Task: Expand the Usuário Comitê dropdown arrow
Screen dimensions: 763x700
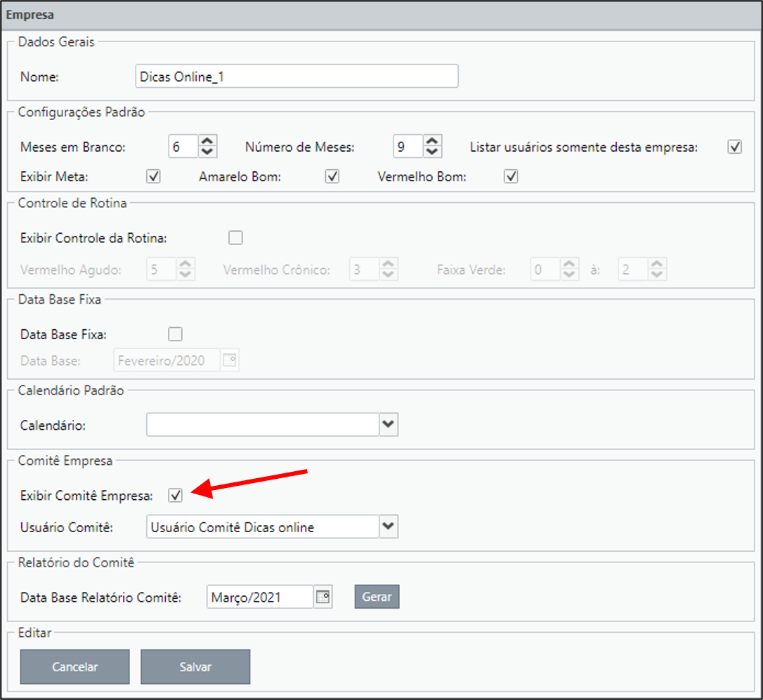Action: click(x=389, y=527)
